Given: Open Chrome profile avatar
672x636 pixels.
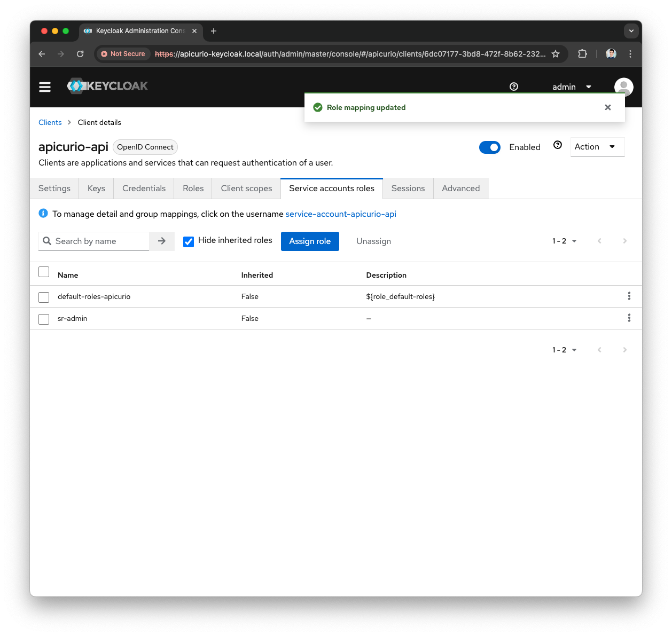Looking at the screenshot, I should click(x=611, y=54).
